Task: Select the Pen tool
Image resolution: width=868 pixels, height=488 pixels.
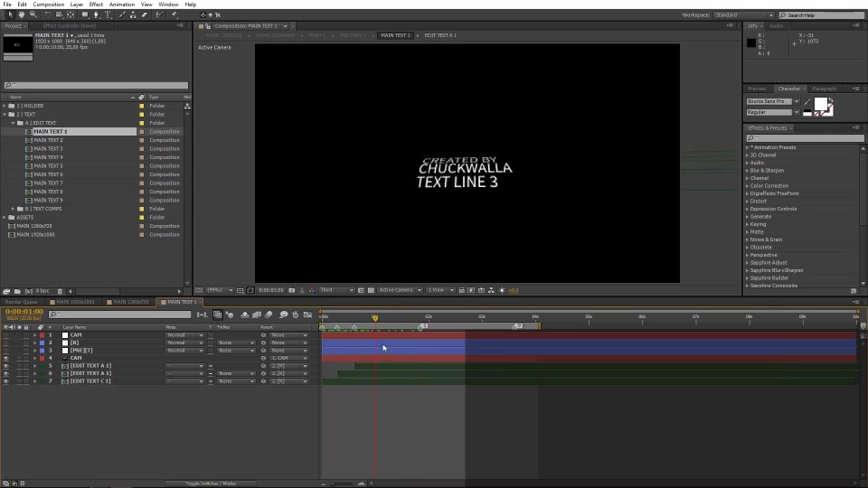Action: click(97, 15)
